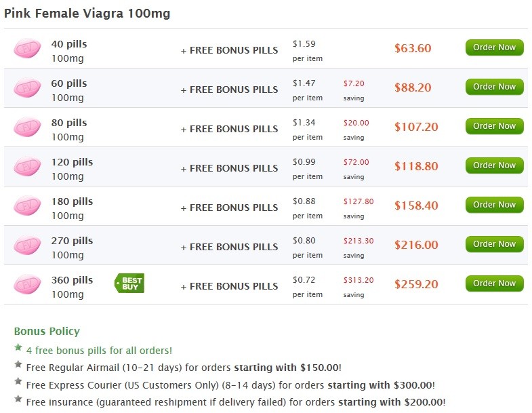Click Order Now in the 180 pills row
The image size is (532, 413).
494,205
